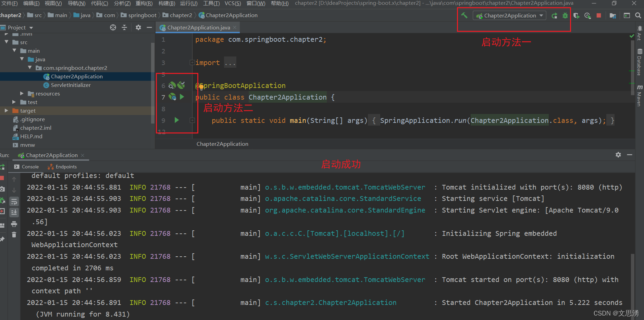
Task: Open the Chapter2Application run configuration dropdown
Action: pos(509,15)
